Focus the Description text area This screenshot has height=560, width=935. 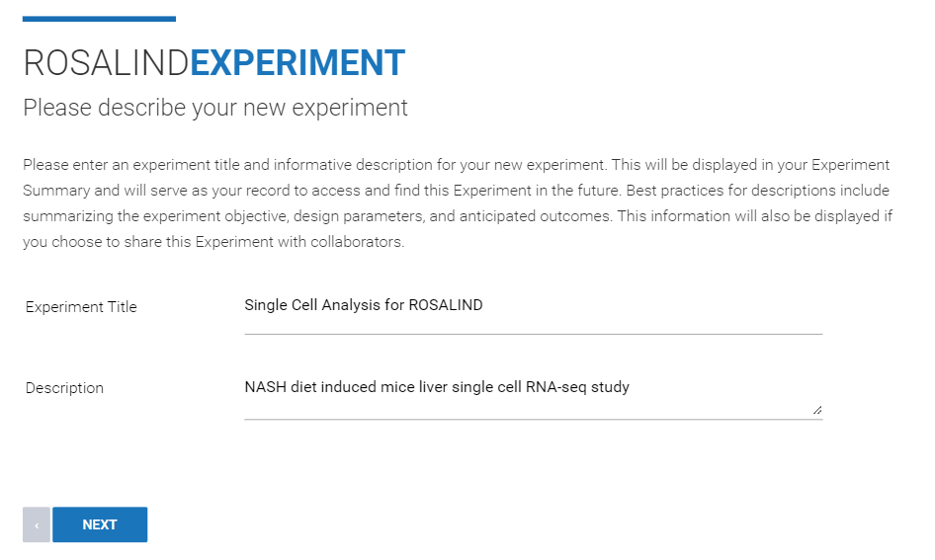pos(533,396)
